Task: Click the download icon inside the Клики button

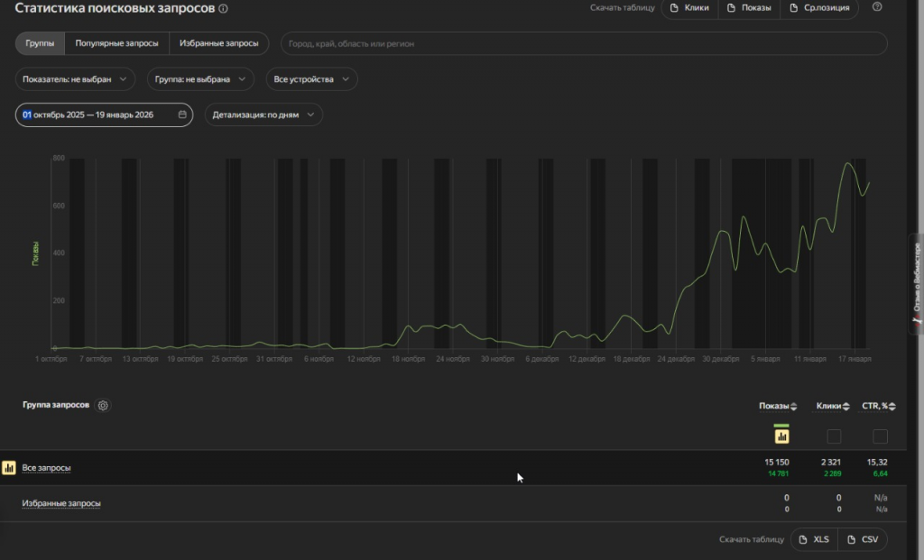Action: (673, 8)
